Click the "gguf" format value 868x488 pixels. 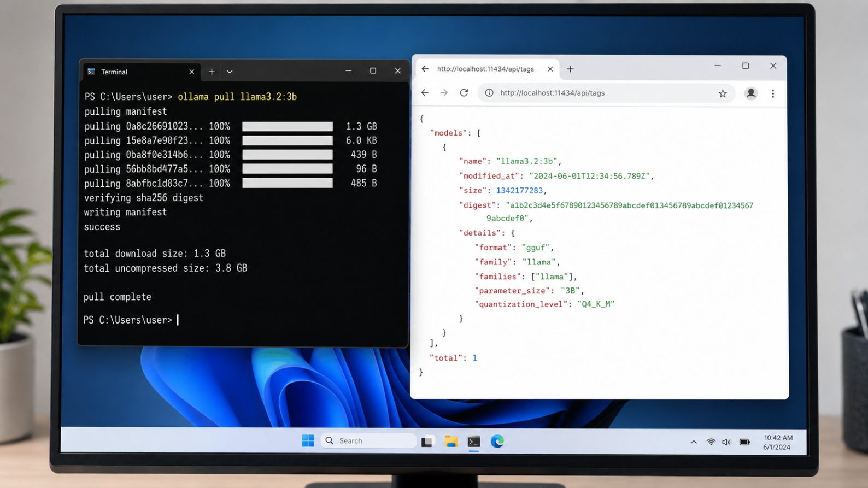tap(536, 248)
